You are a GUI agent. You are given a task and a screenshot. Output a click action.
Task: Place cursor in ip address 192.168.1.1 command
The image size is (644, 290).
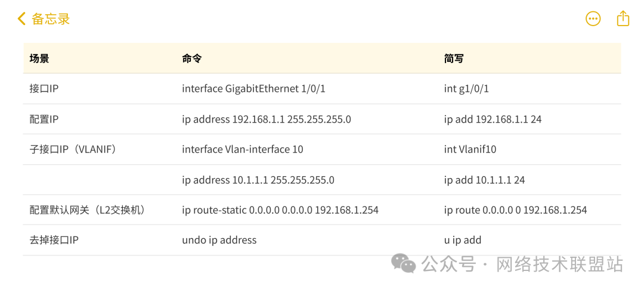266,119
